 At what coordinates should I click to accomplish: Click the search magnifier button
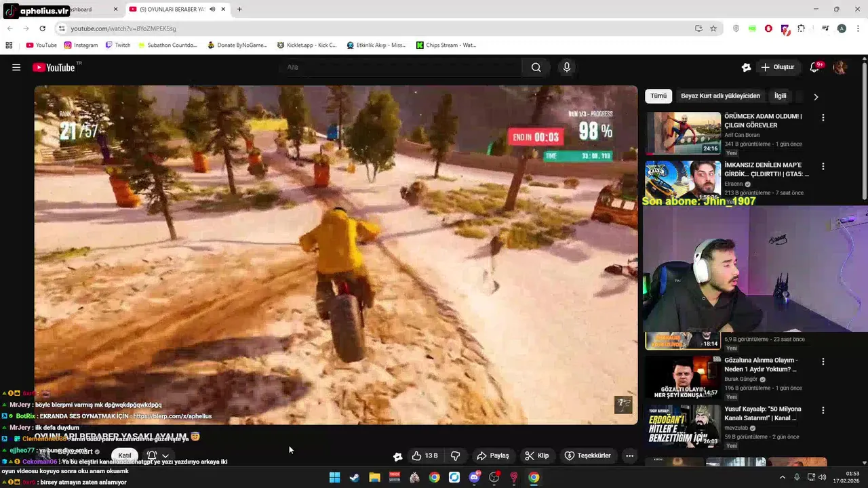pyautogui.click(x=536, y=67)
